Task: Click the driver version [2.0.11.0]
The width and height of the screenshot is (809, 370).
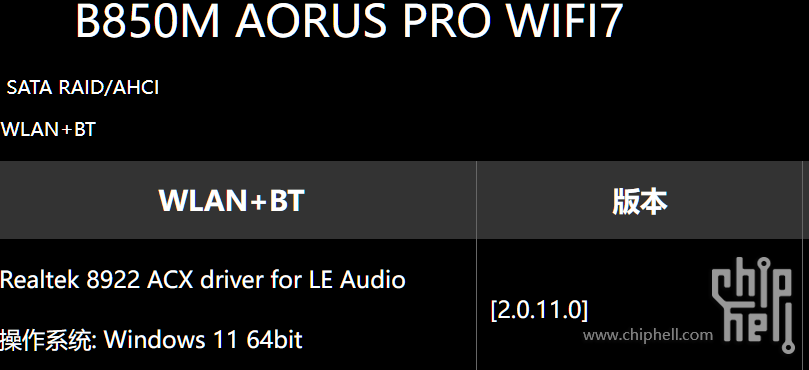Action: [539, 310]
